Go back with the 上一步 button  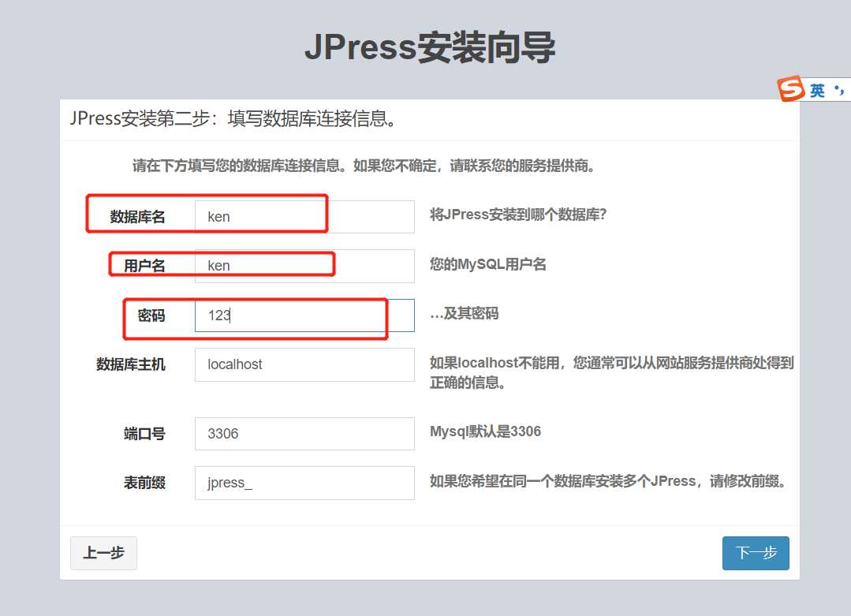(103, 553)
